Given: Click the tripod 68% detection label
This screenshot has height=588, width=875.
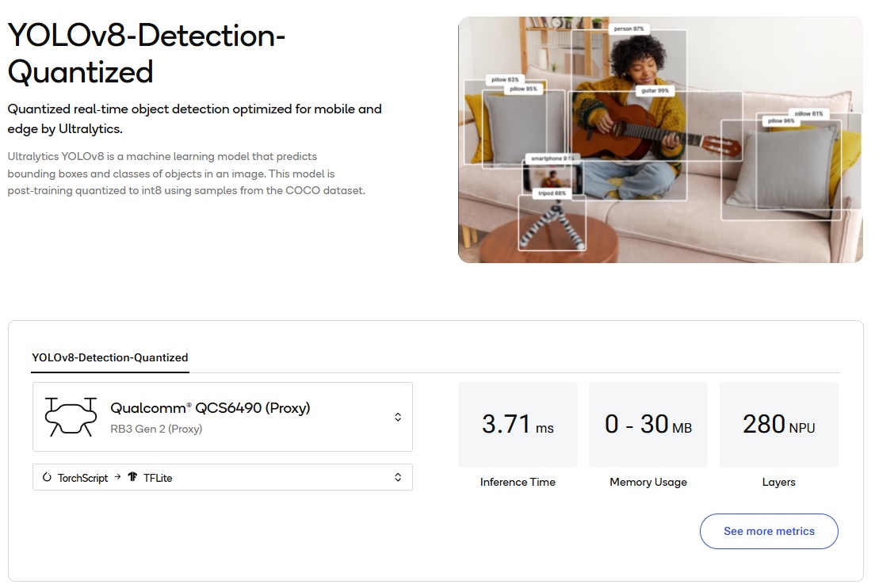Looking at the screenshot, I should [x=552, y=193].
